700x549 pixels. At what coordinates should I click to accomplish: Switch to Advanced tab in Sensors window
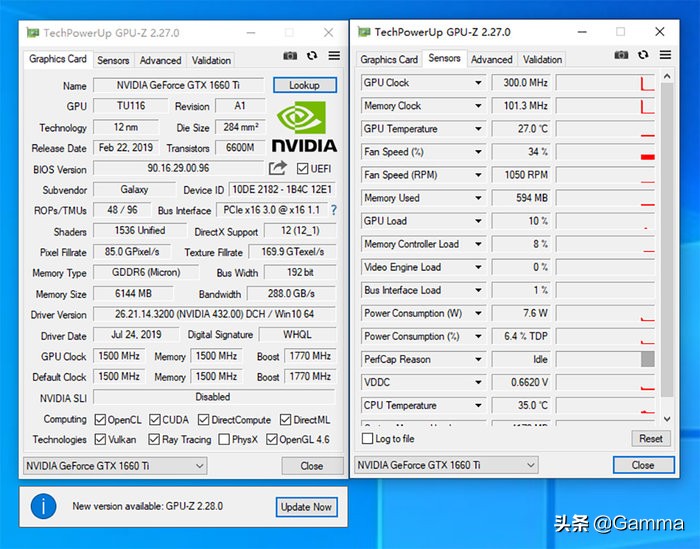click(x=492, y=59)
